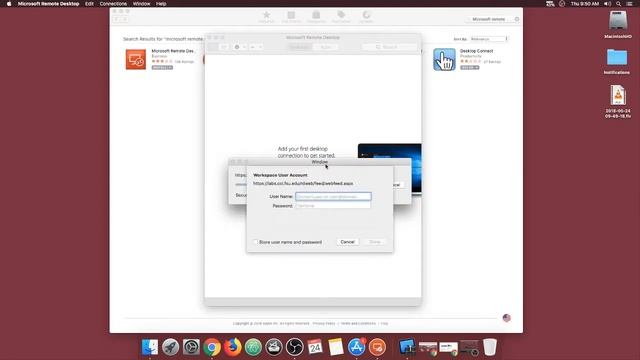Open Finder from the Dock
This screenshot has width=640, height=360.
coord(150,347)
